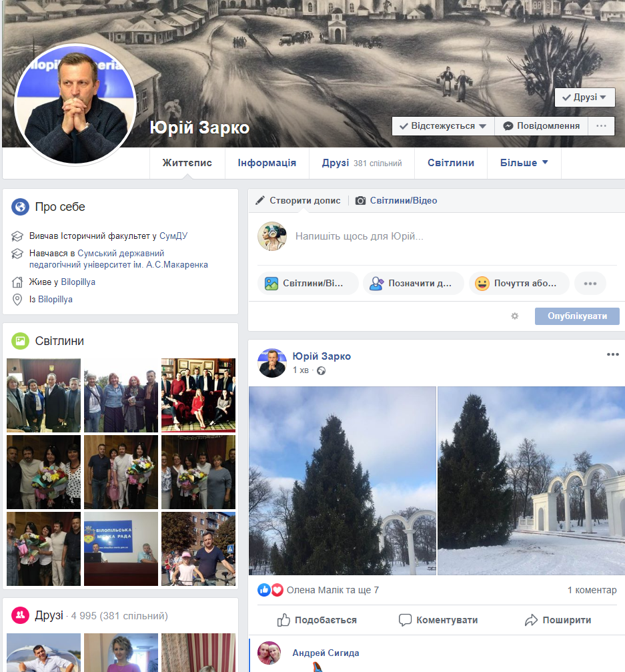
Task: Open Андрей Сигида's commenter avatar
Action: pyautogui.click(x=269, y=653)
